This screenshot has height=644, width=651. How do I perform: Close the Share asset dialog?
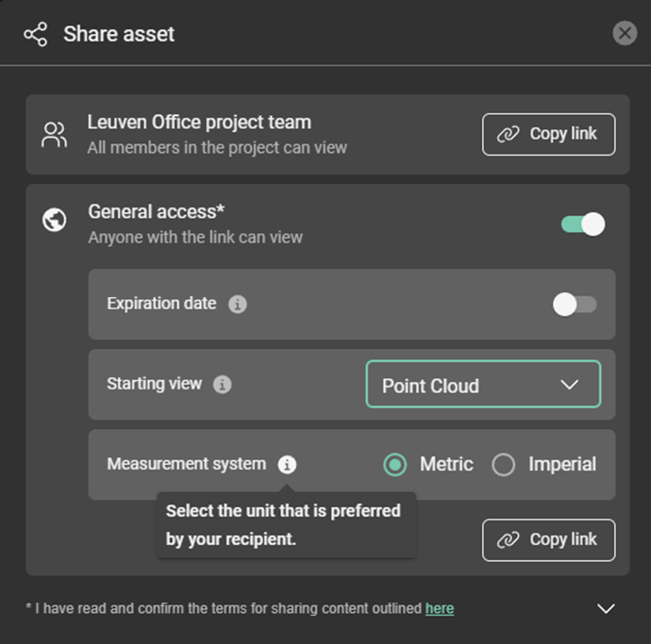pyautogui.click(x=625, y=34)
